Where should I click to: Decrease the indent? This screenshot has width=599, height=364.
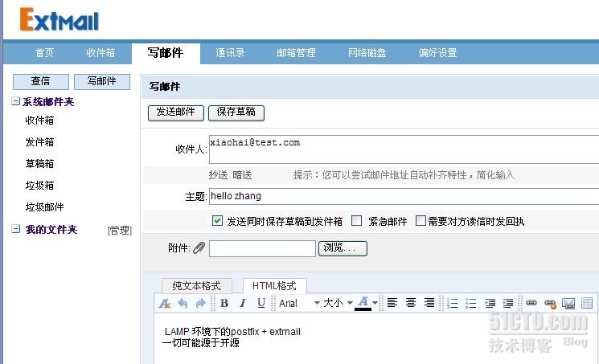click(490, 304)
